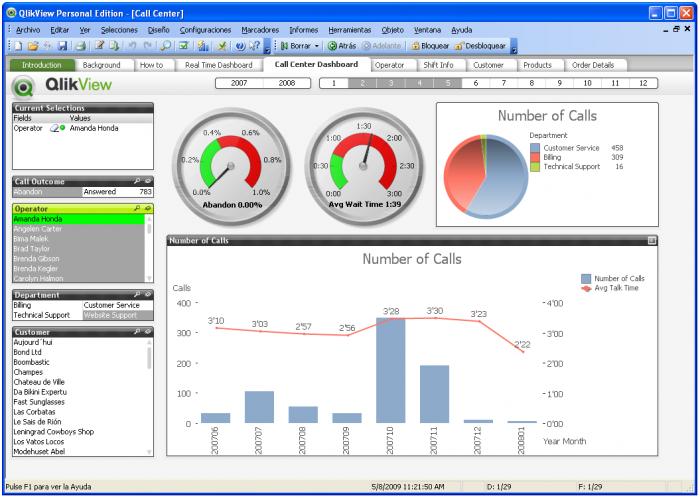
Task: Click the Print icon in the toolbar
Action: coord(78,46)
